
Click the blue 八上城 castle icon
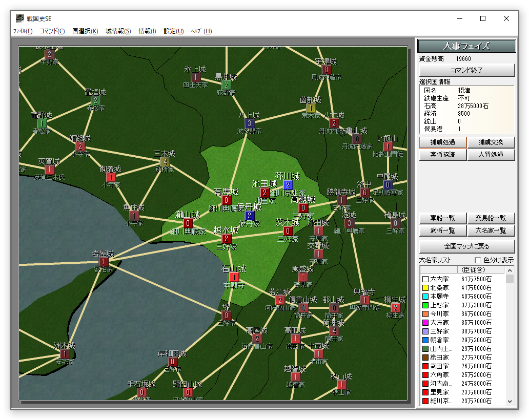[x=250, y=123]
